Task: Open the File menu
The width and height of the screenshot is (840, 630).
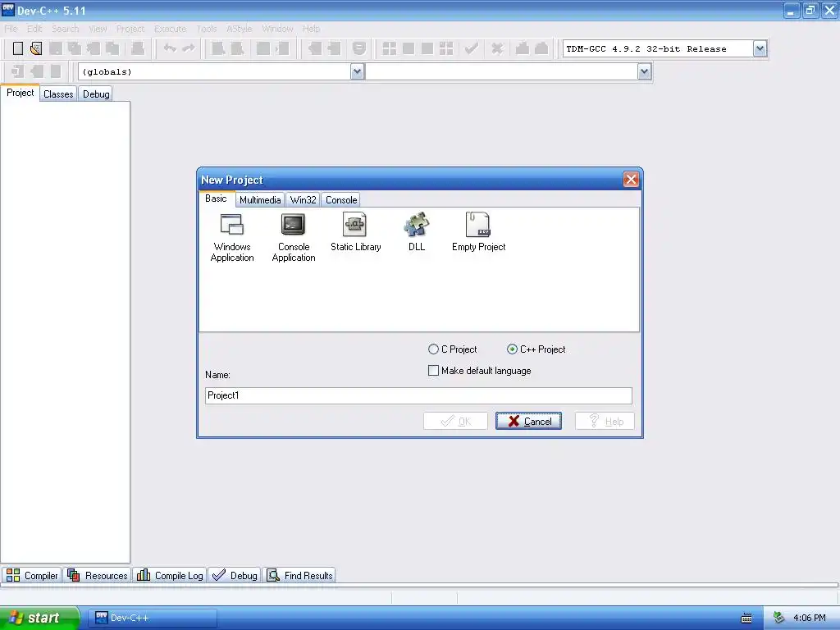Action: (11, 29)
